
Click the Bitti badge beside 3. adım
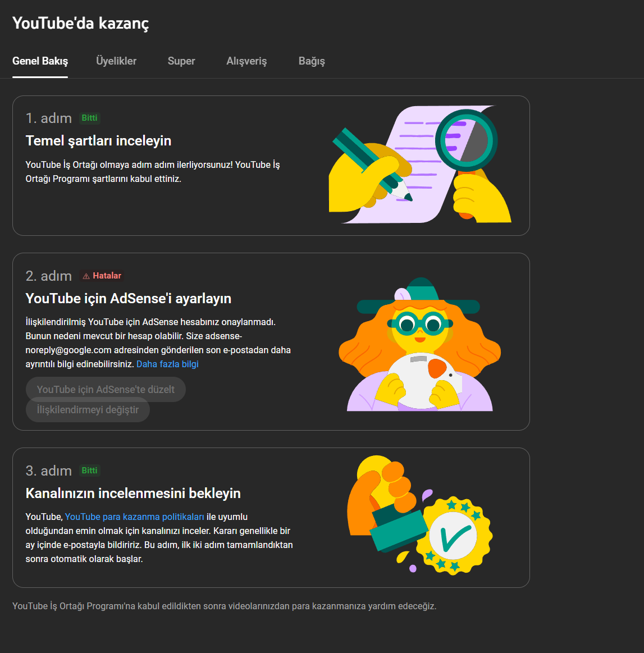coord(90,471)
